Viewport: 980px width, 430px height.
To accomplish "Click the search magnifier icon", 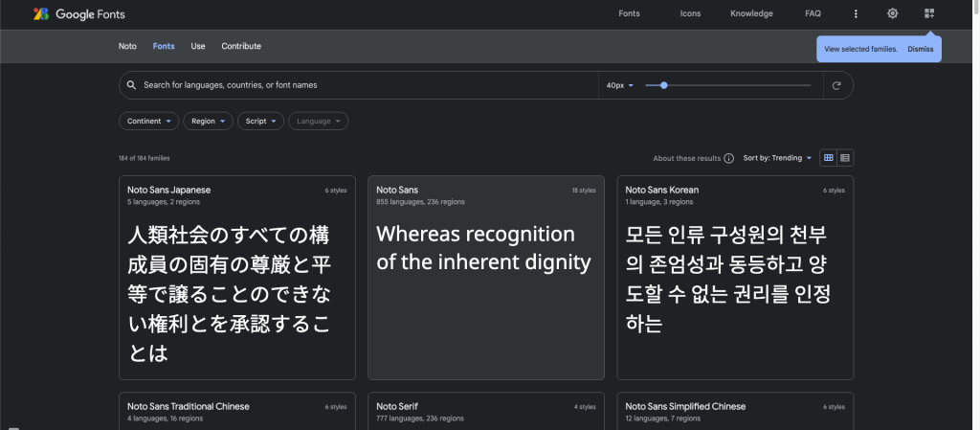I will (131, 85).
